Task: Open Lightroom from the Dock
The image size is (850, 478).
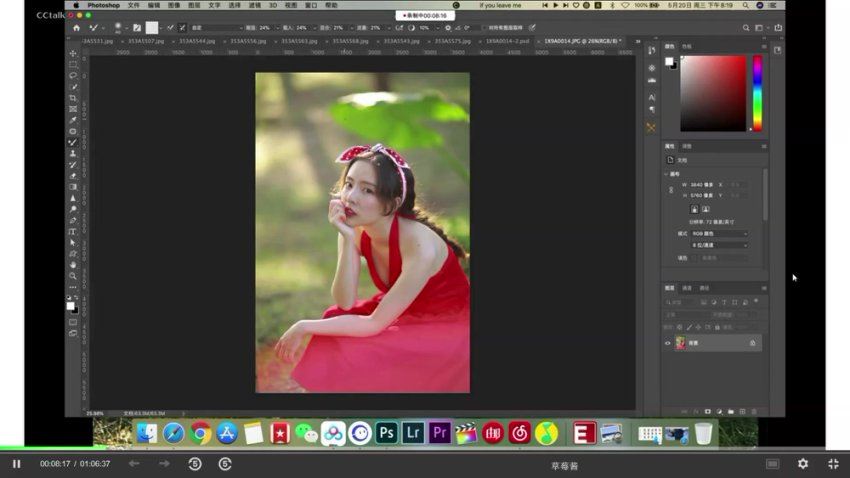Action: [413, 433]
